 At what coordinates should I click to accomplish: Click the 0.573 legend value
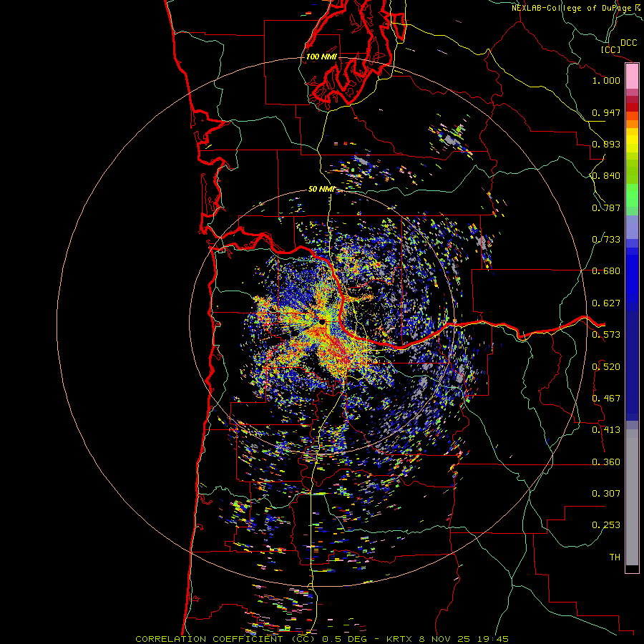click(x=606, y=335)
